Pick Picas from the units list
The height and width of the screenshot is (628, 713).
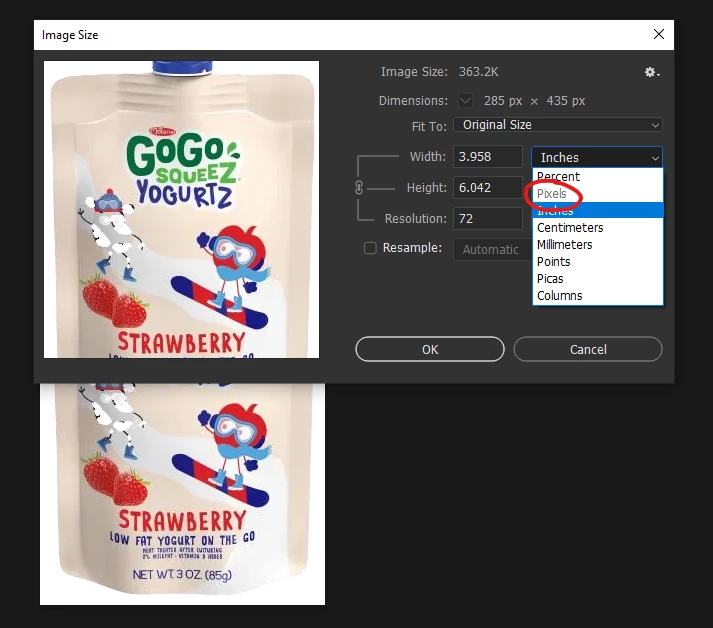click(x=598, y=278)
